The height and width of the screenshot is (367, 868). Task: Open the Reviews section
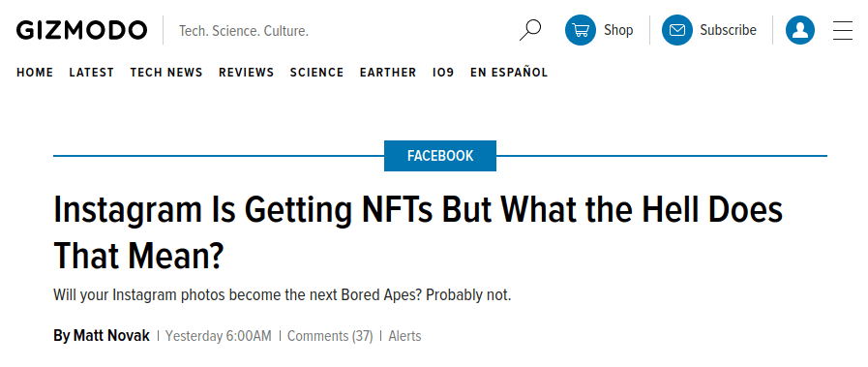tap(247, 73)
